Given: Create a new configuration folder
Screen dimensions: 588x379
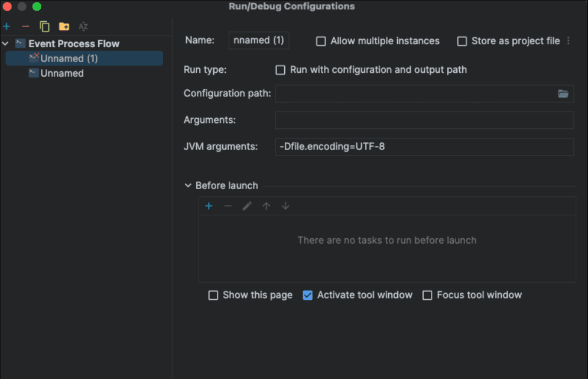Looking at the screenshot, I should pos(64,26).
